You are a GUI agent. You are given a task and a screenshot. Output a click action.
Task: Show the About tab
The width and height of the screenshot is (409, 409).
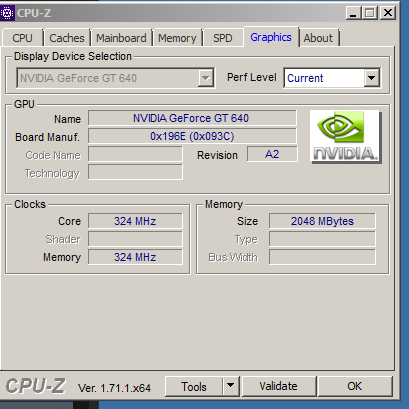tap(318, 38)
